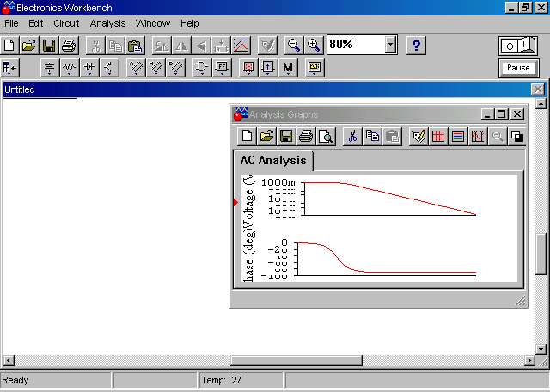Open the Controls parts bin
The height and width of the screenshot is (392, 550).
pos(268,67)
